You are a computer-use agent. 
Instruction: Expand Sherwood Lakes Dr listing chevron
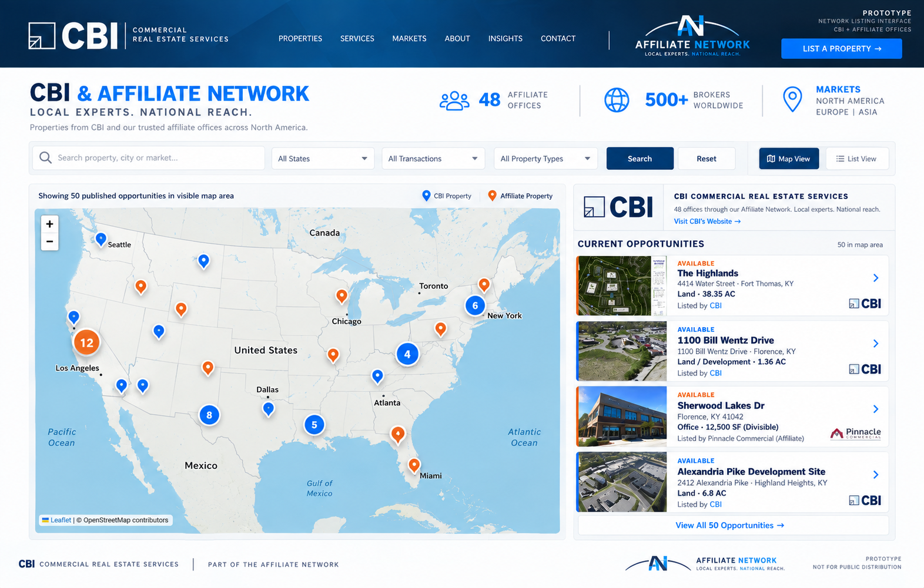[x=876, y=409]
